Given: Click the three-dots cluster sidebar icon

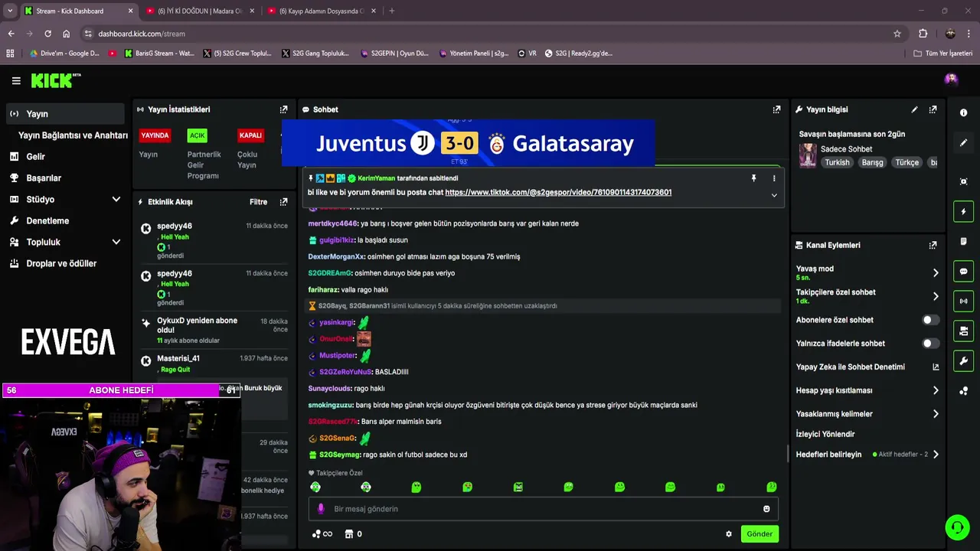Looking at the screenshot, I should tap(963, 391).
